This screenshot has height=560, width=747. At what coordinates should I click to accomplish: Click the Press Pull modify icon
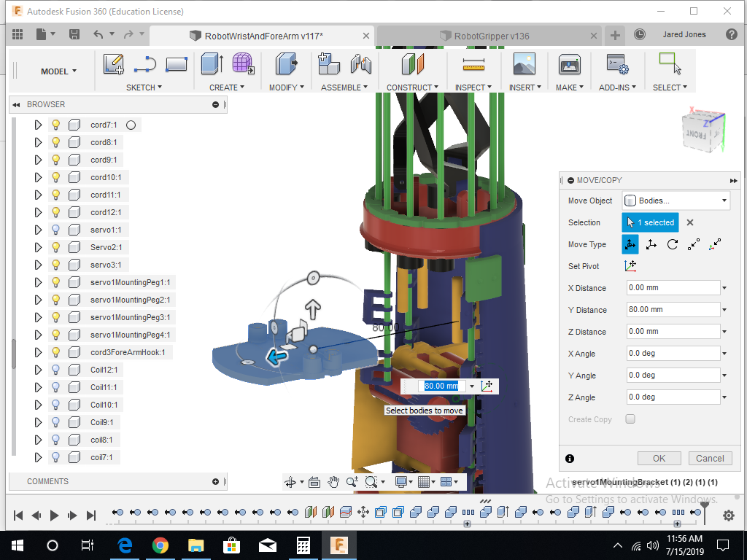point(286,64)
